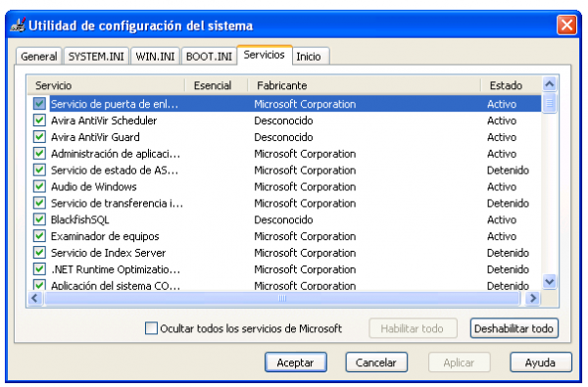Select the Examinador de equipos service name
The height and width of the screenshot is (387, 588).
click(105, 236)
